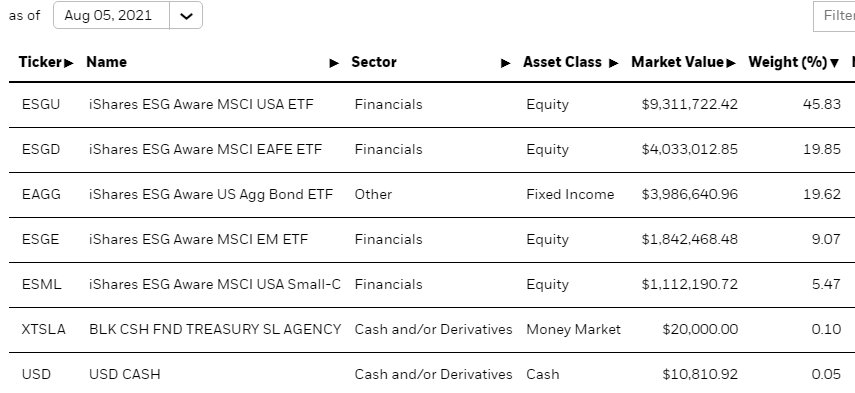
Task: Open iShares ESG Aware US Agg Bond ETF
Action: click(x=210, y=194)
